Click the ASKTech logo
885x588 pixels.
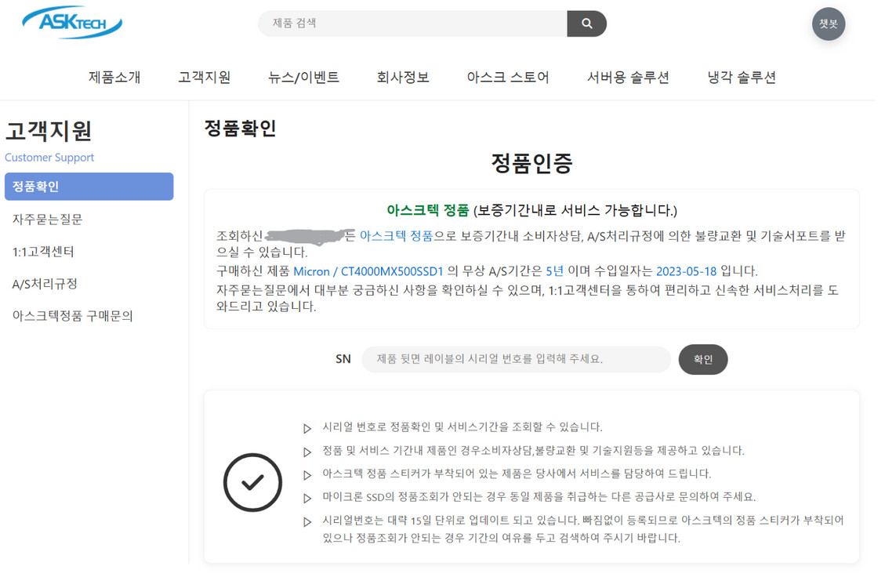click(x=72, y=23)
